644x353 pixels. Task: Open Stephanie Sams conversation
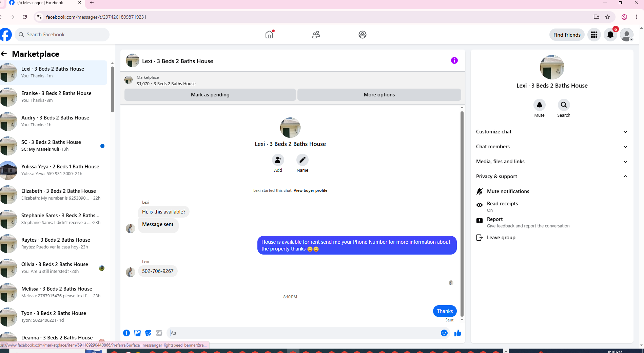(54, 219)
